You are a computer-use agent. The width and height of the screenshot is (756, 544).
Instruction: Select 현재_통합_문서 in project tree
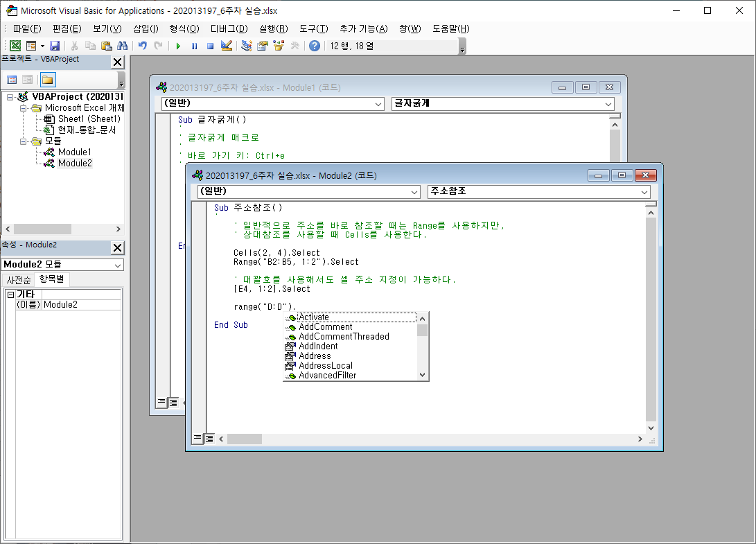point(87,130)
